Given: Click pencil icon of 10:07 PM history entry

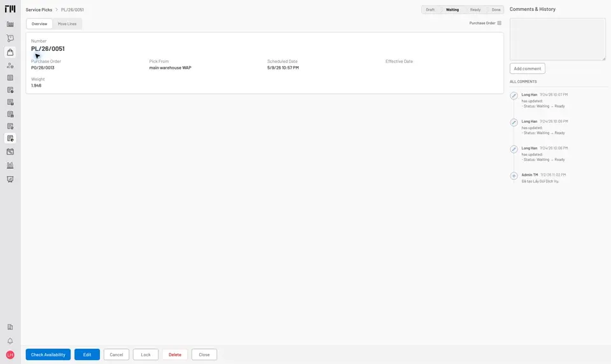Looking at the screenshot, I should [x=514, y=95].
